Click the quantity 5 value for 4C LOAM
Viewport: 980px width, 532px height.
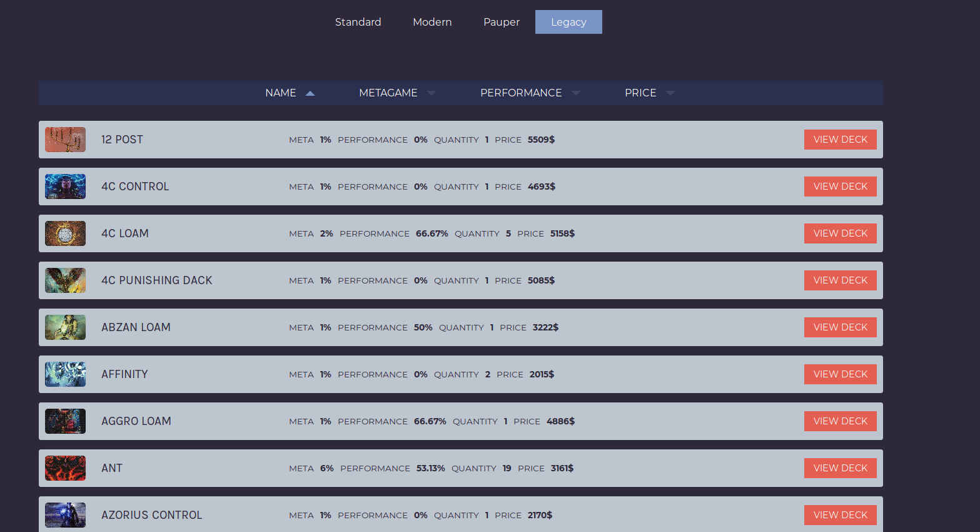click(508, 233)
